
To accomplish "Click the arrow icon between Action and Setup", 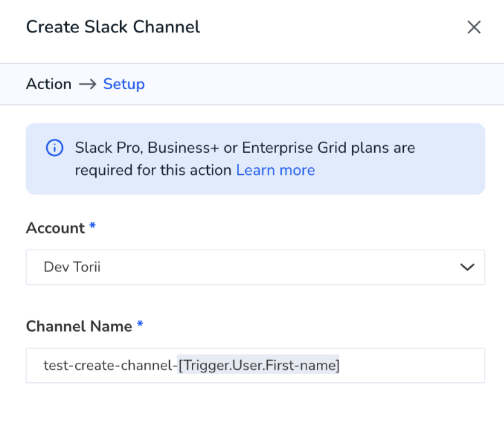I will (x=88, y=84).
